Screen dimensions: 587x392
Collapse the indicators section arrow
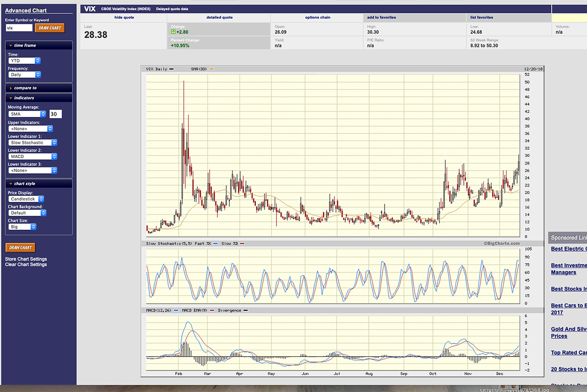point(11,98)
